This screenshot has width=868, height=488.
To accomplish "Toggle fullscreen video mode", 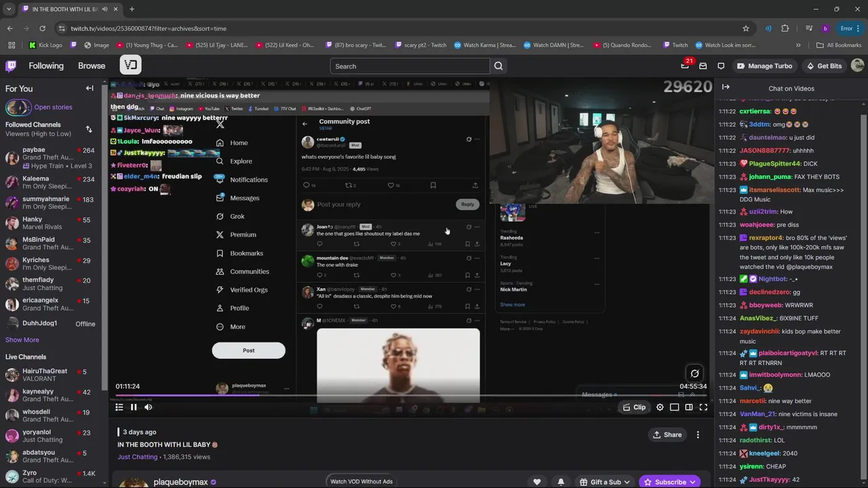I will 703,407.
